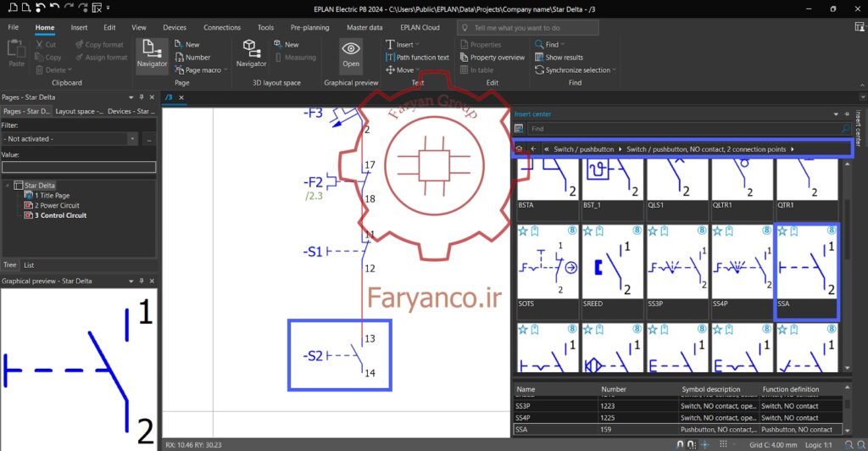The width and height of the screenshot is (868, 451).
Task: Click the '...' button next to Filter
Action: coord(149,139)
